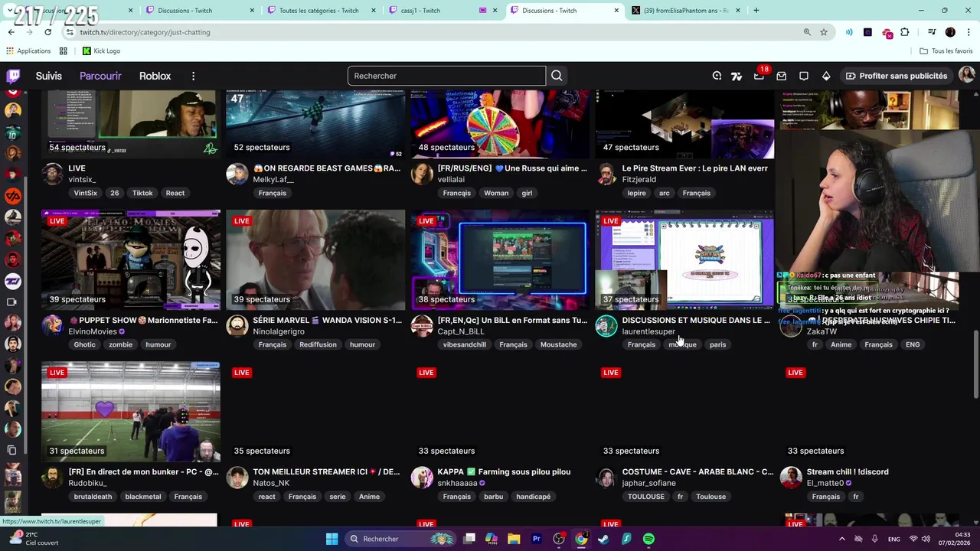This screenshot has height=551, width=980.
Task: Select the paris tag
Action: 717,344
